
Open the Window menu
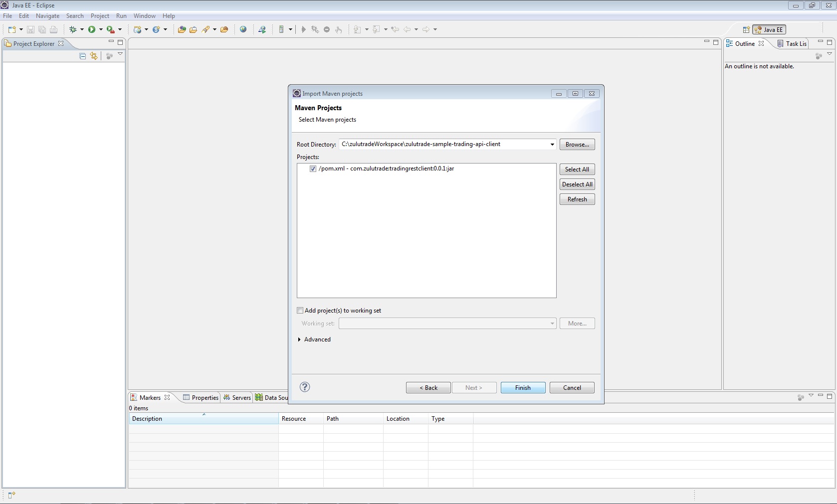pos(144,16)
